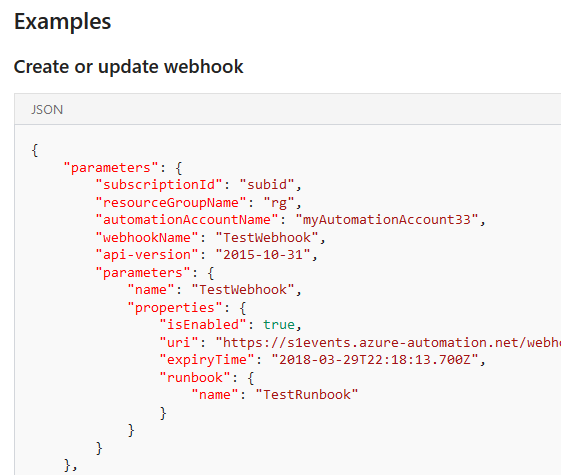This screenshot has height=475, width=561.
Task: Click the "properties" key
Action: click(175, 308)
